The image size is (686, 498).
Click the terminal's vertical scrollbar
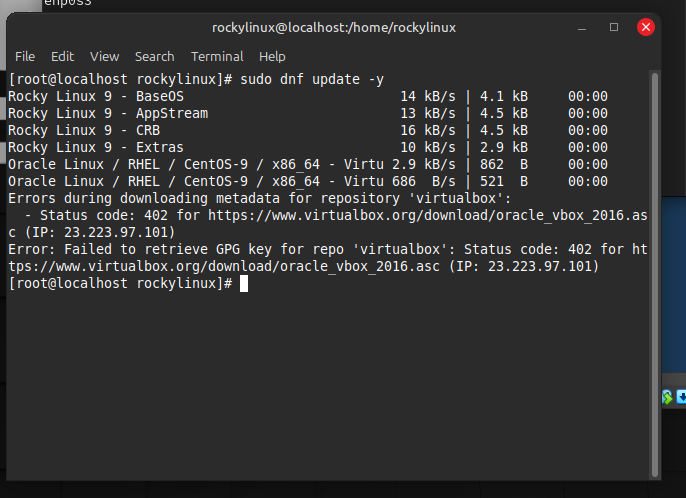tap(654, 270)
